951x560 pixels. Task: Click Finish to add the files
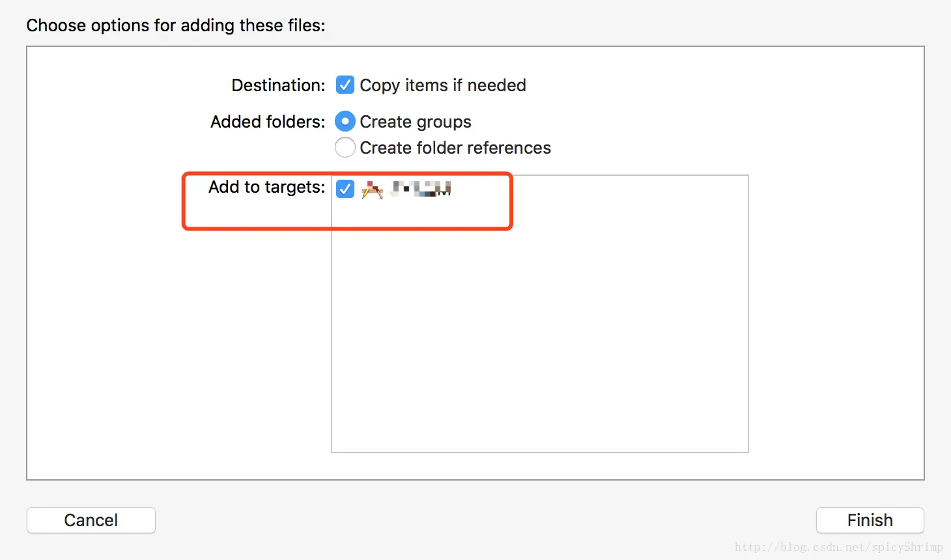pos(870,520)
